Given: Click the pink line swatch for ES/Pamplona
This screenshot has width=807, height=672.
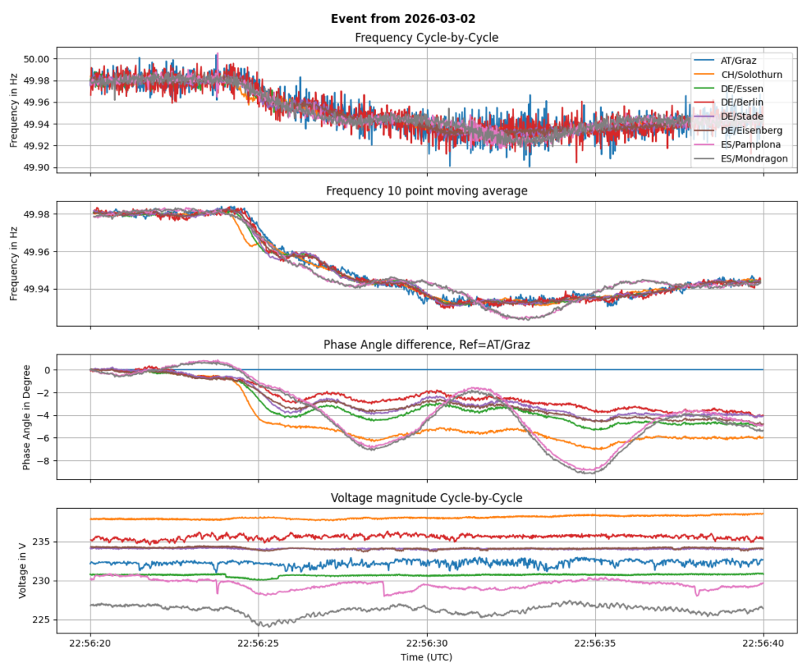Looking at the screenshot, I should [704, 145].
